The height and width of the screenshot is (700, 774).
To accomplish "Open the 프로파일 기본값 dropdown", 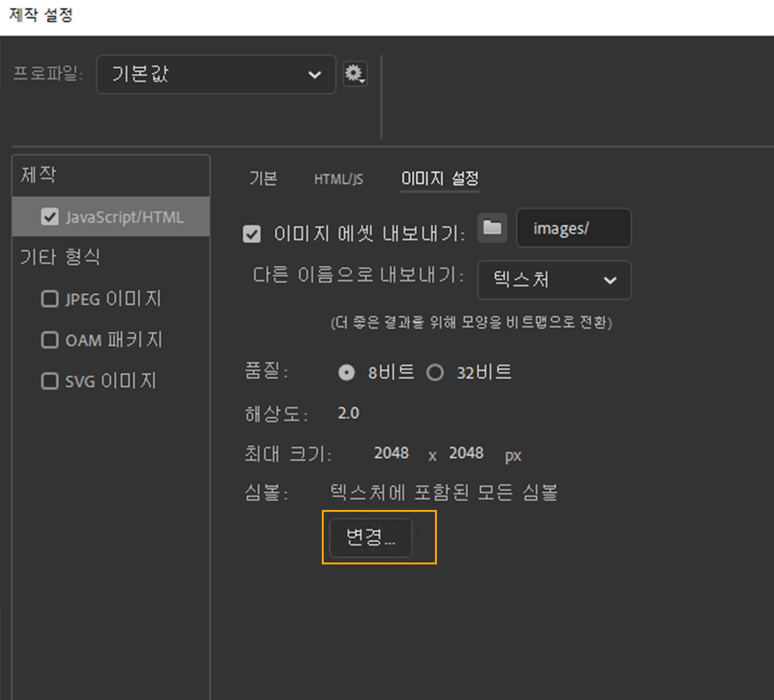I will (215, 74).
